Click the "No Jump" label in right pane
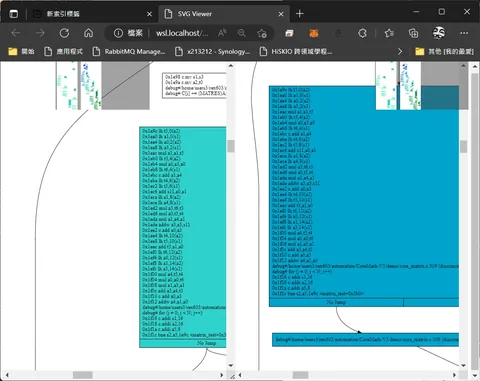480x381 pixels. coord(336,302)
